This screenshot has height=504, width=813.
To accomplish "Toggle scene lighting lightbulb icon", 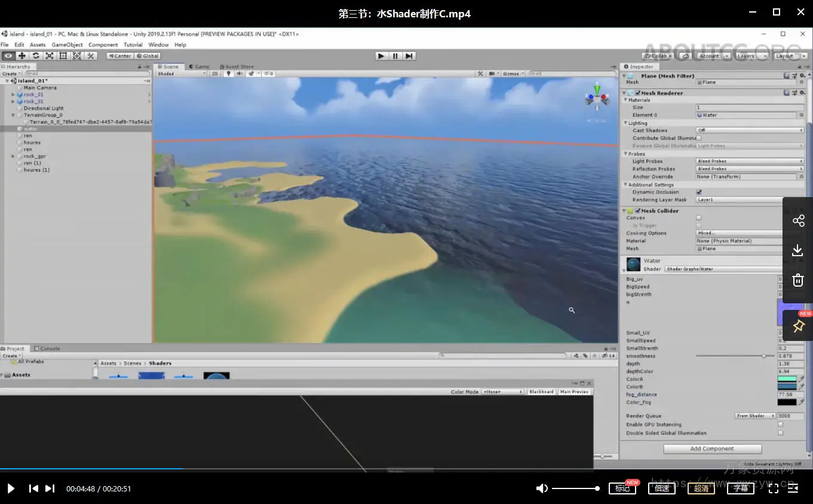I will pos(229,73).
